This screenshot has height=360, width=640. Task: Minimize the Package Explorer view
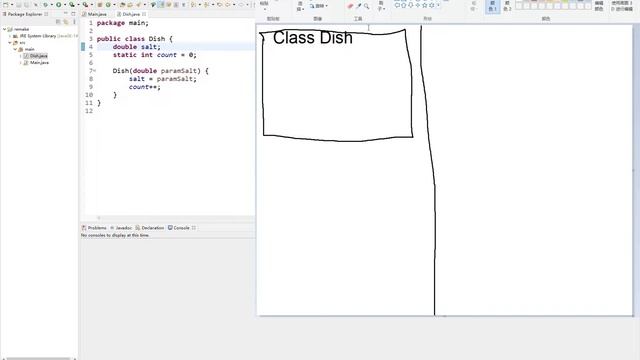click(66, 13)
